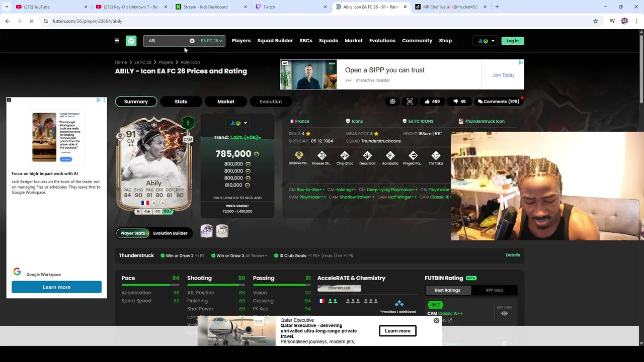The image size is (644, 362).
Task: Open Comments (976)
Action: [x=498, y=102]
